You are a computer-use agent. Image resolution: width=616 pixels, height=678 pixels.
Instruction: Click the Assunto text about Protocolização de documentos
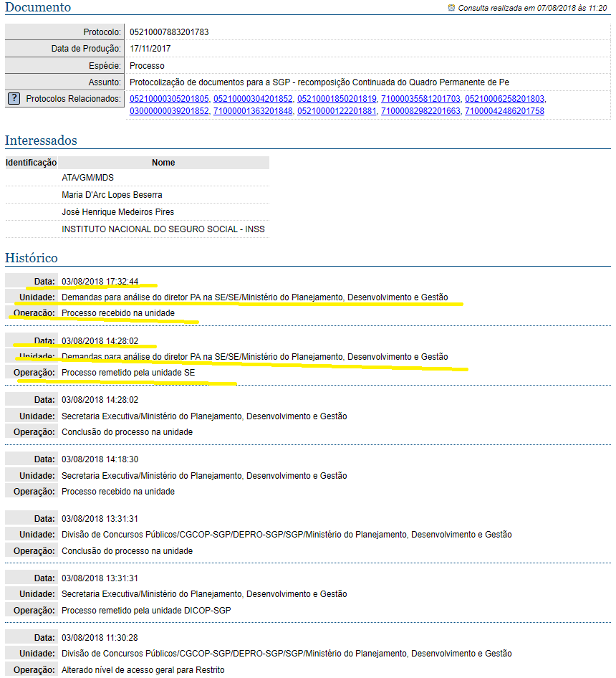[319, 82]
